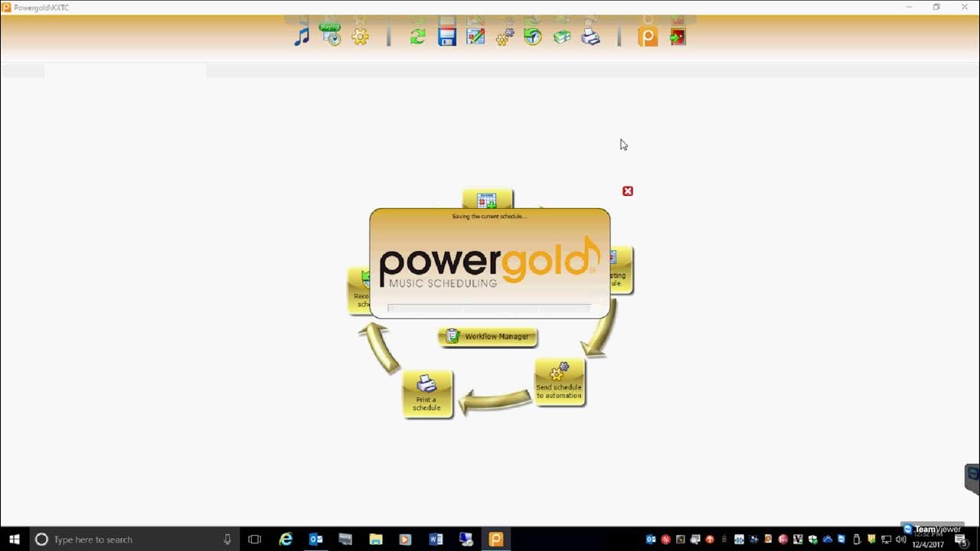Open the Workflow Manager button
This screenshot has width=980, height=551.
[x=488, y=337]
